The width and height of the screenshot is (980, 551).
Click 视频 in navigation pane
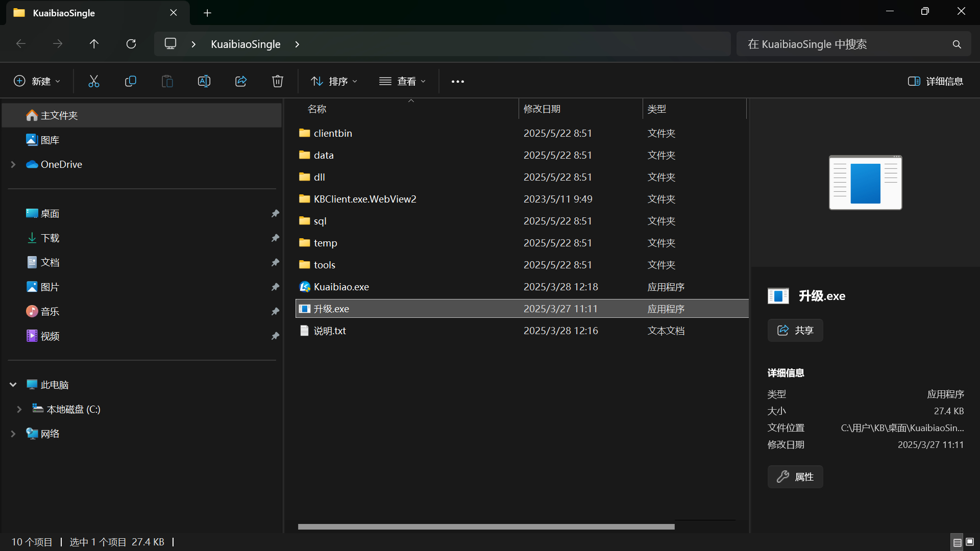[142, 336]
